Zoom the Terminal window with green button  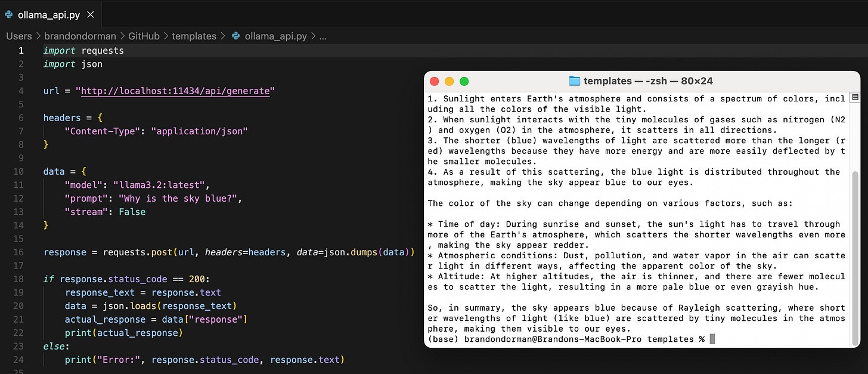464,81
